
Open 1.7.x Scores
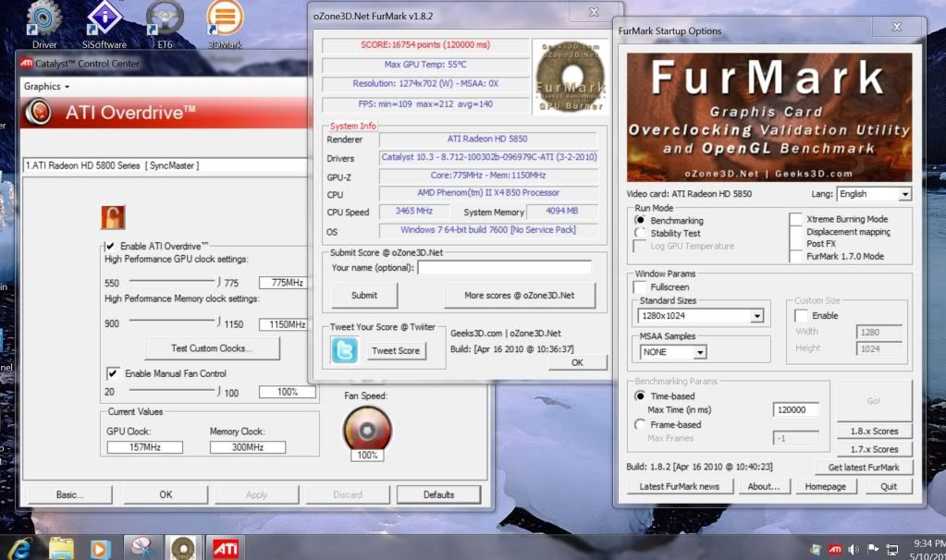(874, 449)
